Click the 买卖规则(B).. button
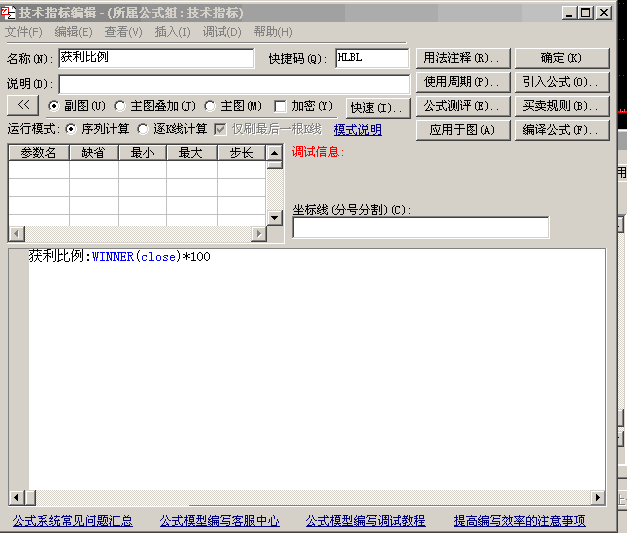The height and width of the screenshot is (533, 627). pyautogui.click(x=562, y=106)
